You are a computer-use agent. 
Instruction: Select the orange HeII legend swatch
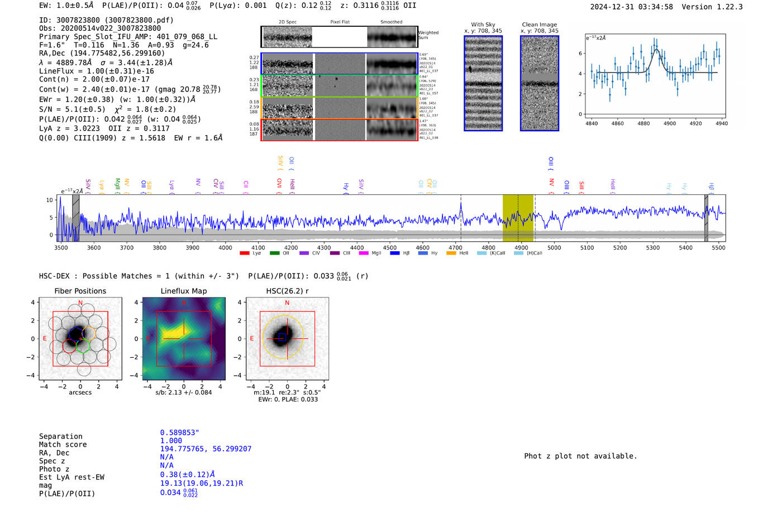pos(451,253)
